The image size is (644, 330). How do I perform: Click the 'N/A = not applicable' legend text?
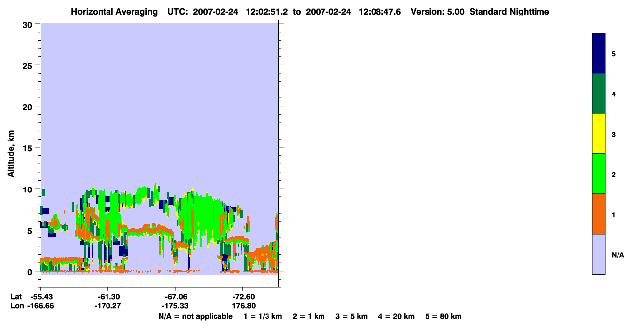(195, 316)
